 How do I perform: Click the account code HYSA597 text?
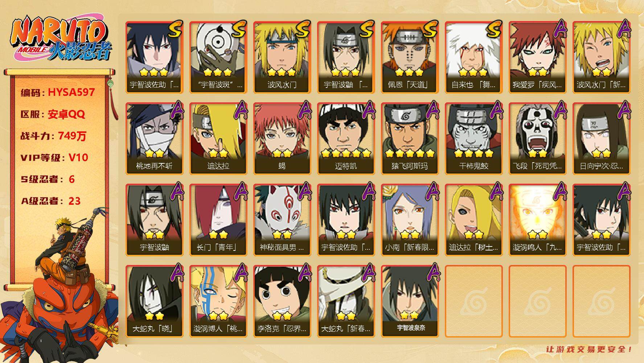[x=71, y=93]
